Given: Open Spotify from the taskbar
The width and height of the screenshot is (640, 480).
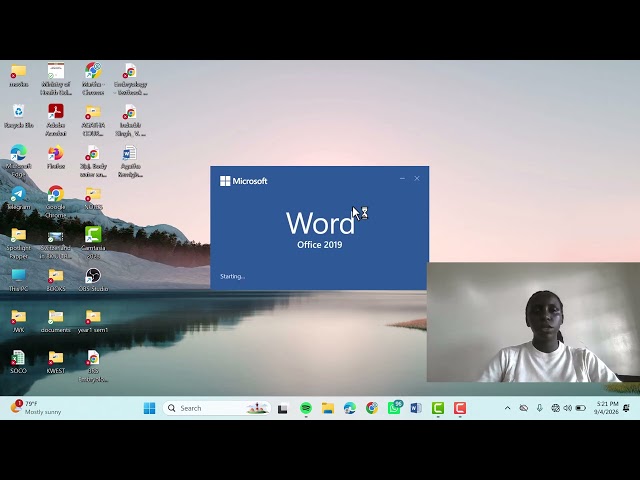Looking at the screenshot, I should coord(306,408).
